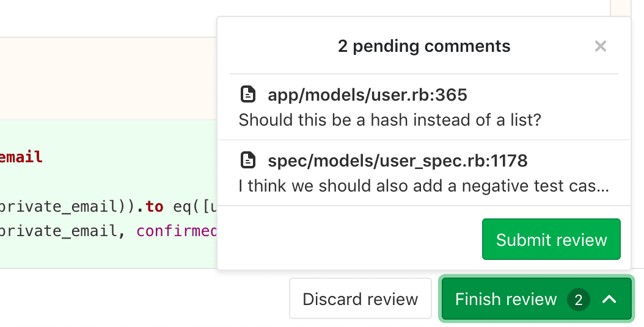The width and height of the screenshot is (644, 327).
Task: Open the spec/models/user_spec.rb:1178 pending comment
Action: 397,160
